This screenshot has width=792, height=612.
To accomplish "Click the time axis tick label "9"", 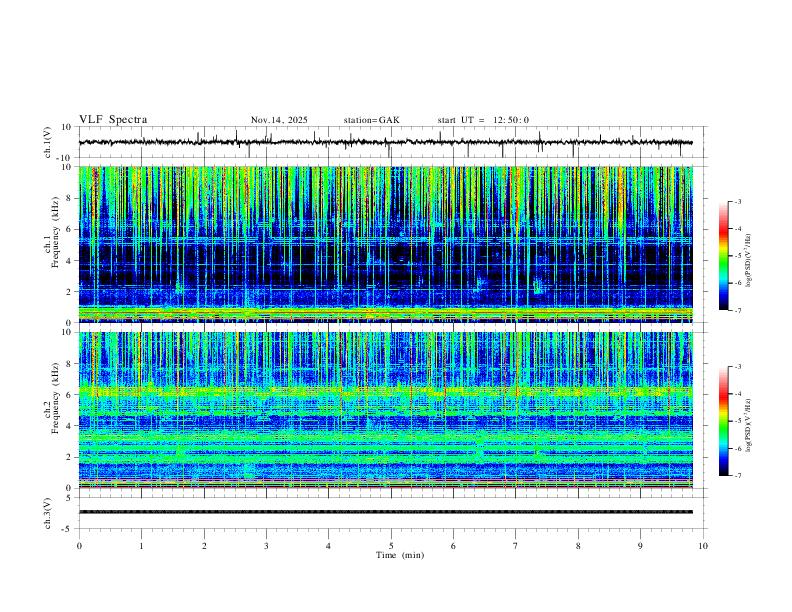I will tap(640, 546).
